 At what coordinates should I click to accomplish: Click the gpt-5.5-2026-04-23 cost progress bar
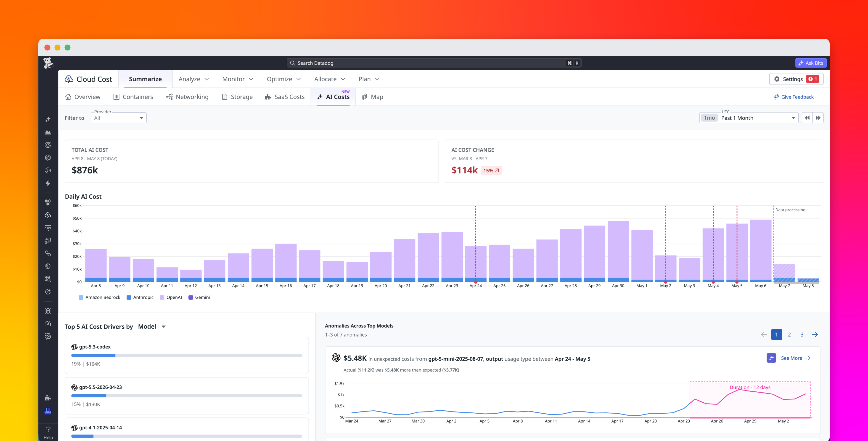point(187,396)
